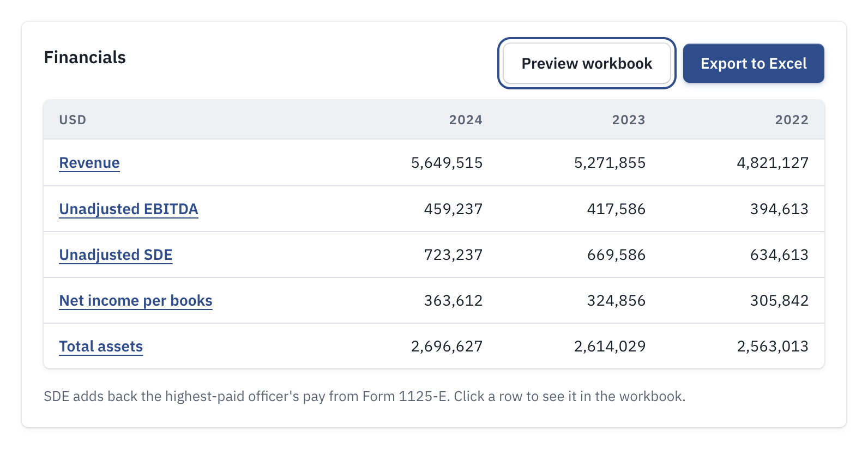Pick the SDE amount 634,613
868x449 pixels.
[x=780, y=255]
